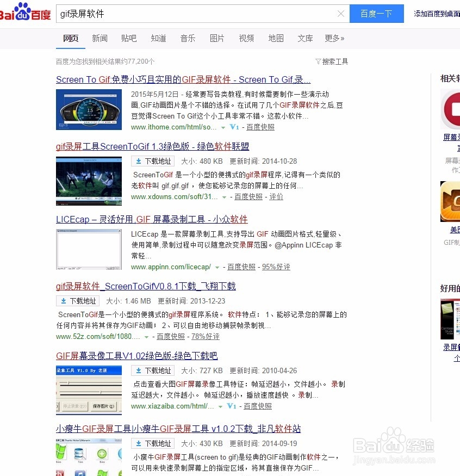
Task: Click www.appinn.com/licecap/ URL text
Action: (x=171, y=267)
